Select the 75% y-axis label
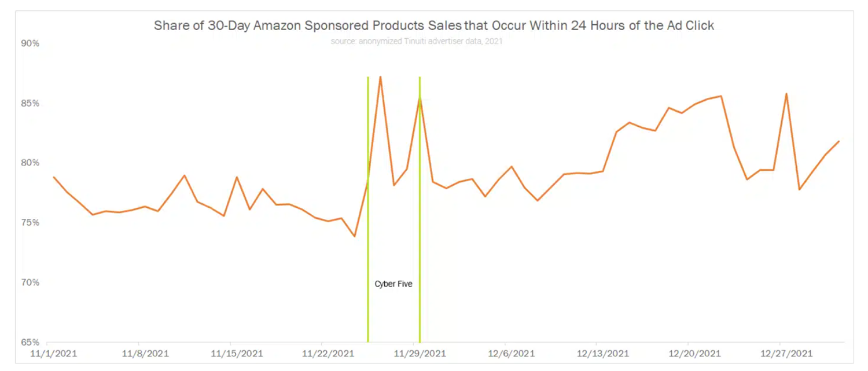The image size is (868, 371). [x=31, y=223]
